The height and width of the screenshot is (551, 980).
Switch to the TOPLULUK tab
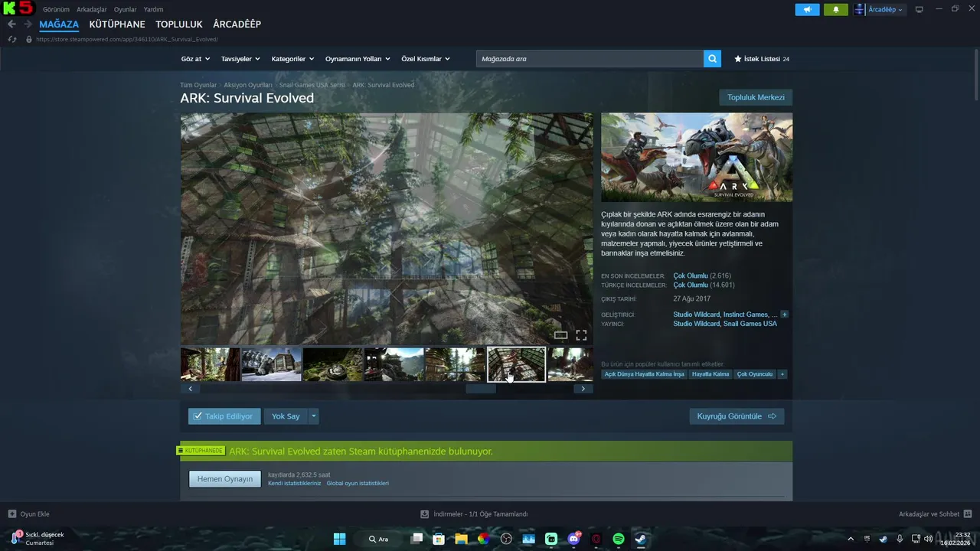(179, 24)
